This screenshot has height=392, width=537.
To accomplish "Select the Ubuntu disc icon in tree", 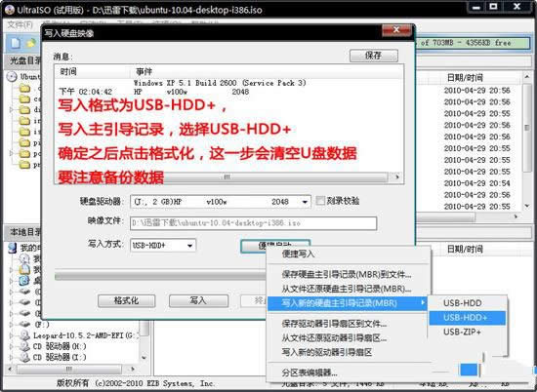I will (x=12, y=76).
